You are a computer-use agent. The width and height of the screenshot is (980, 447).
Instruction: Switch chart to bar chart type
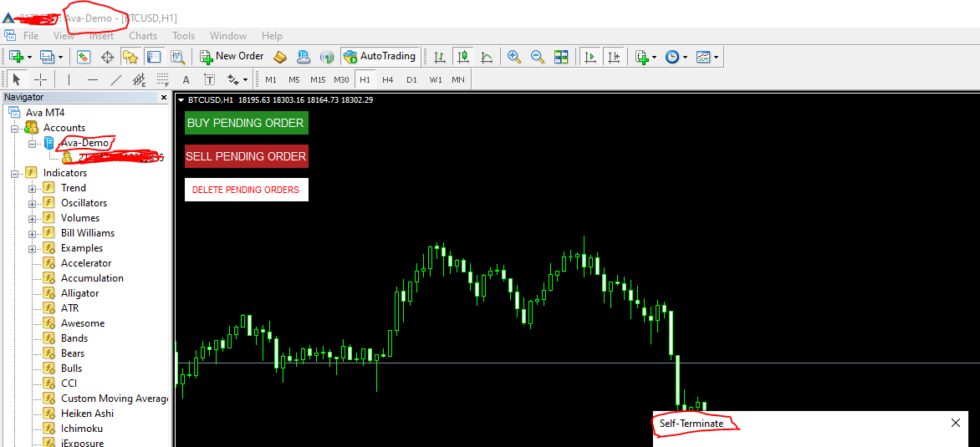pos(440,57)
